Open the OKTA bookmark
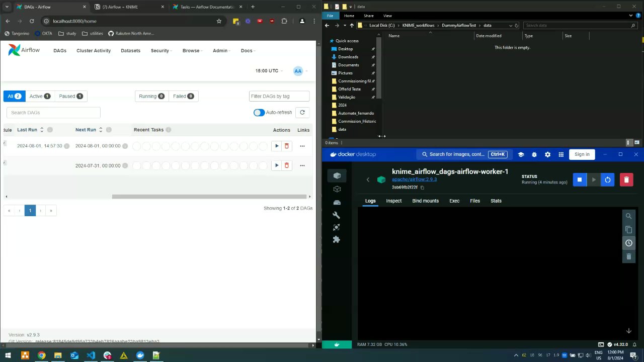Screen dimensions: 644x362 (x=43, y=33)
